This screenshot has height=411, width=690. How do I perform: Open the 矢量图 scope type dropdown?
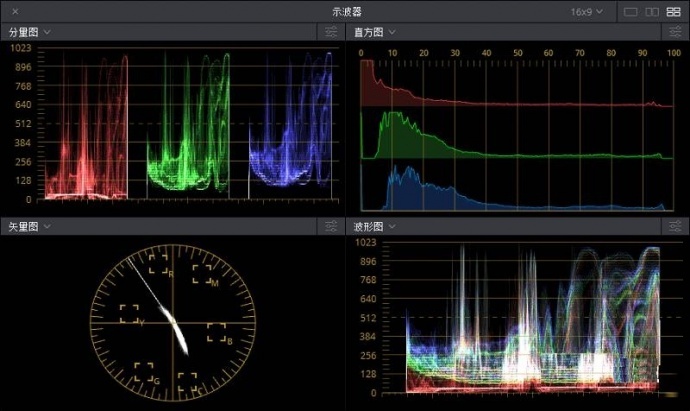[30, 227]
